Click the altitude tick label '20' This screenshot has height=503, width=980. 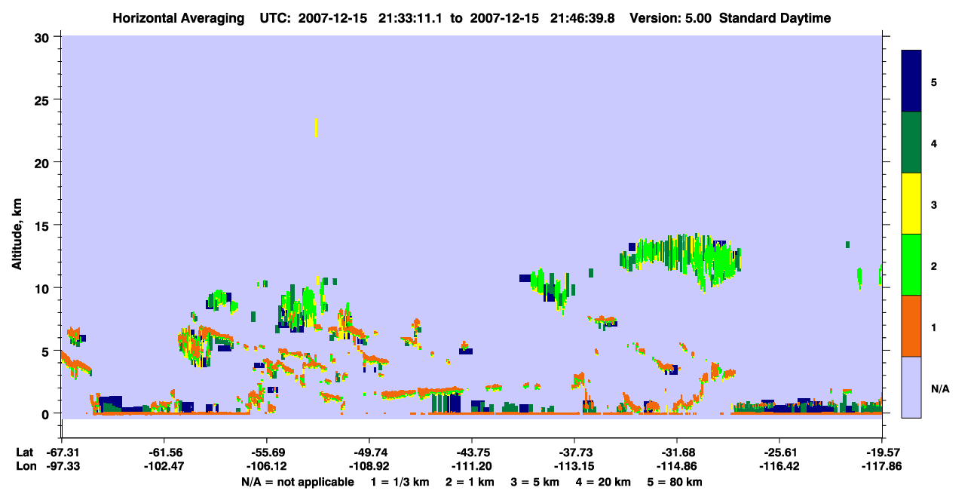(44, 162)
